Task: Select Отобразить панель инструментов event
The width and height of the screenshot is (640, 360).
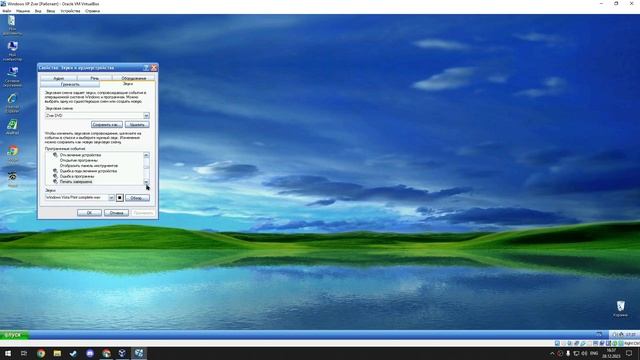Action: click(x=89, y=166)
